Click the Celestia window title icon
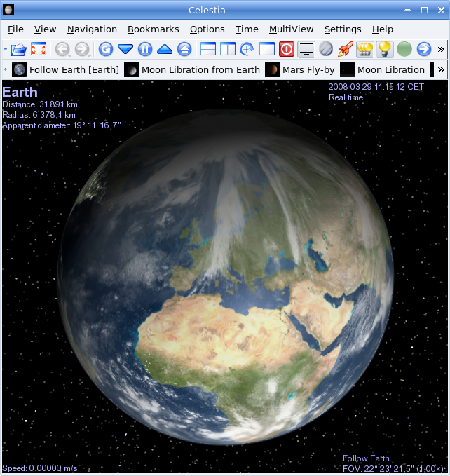The height and width of the screenshot is (476, 450). 8,10
